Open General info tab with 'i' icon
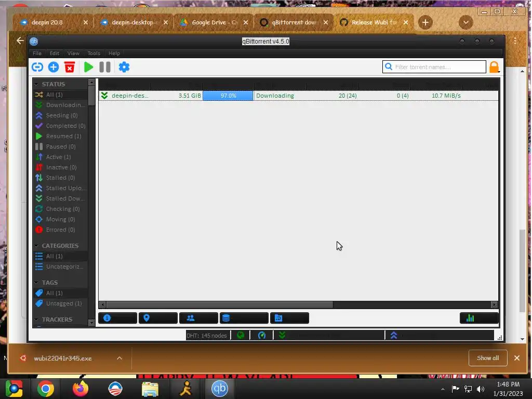 click(118, 318)
